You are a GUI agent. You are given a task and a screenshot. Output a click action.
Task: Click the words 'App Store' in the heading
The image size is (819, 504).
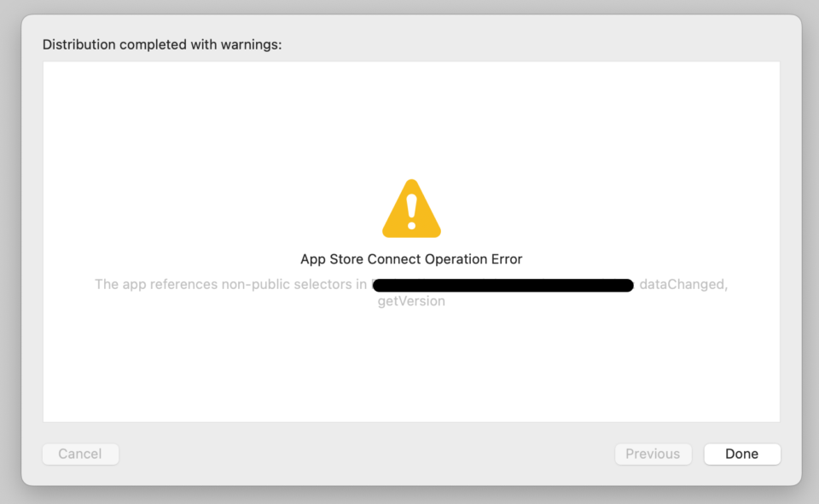coord(332,259)
